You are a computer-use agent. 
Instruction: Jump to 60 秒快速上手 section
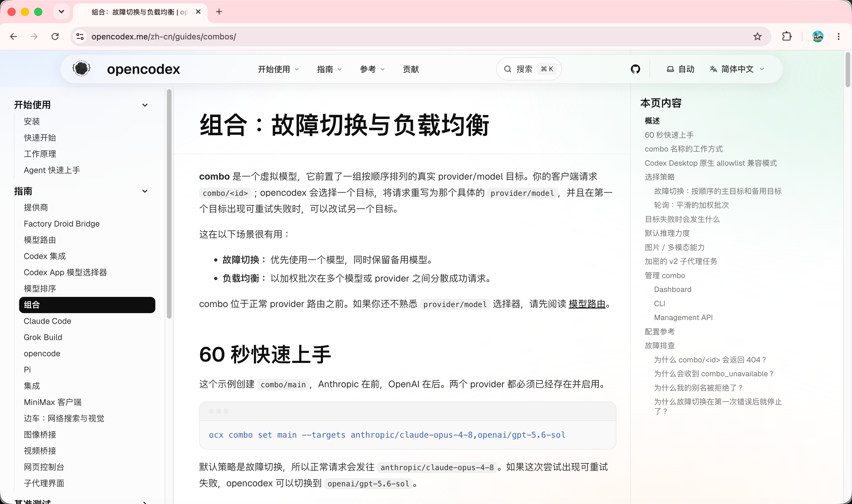(669, 135)
